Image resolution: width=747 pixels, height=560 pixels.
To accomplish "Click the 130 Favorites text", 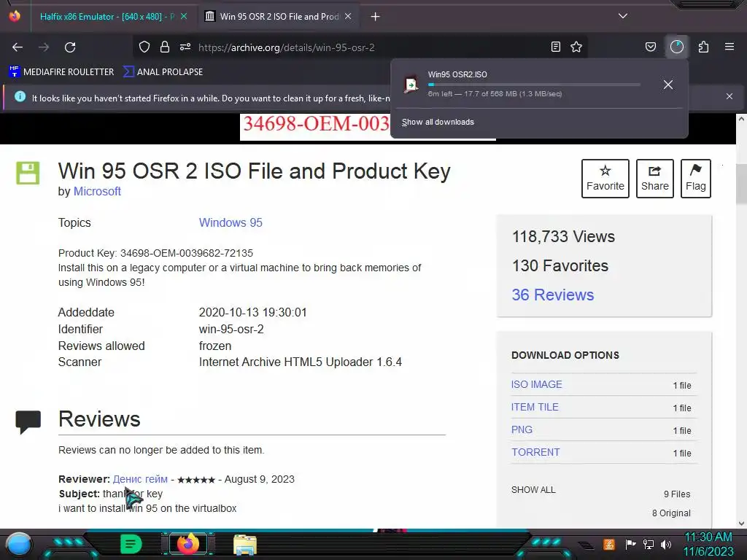I will pyautogui.click(x=560, y=265).
